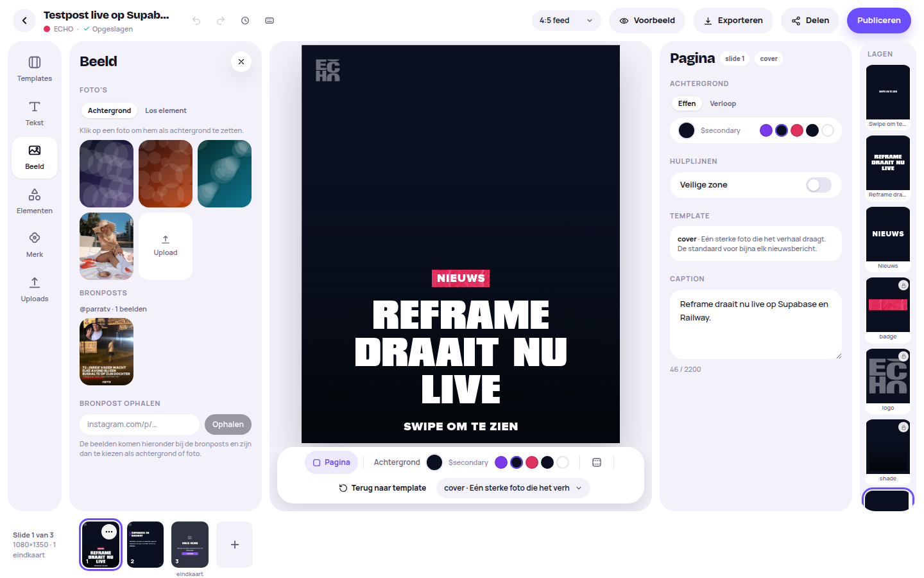Go back using the top-left arrow button
This screenshot has width=924, height=578.
(24, 21)
